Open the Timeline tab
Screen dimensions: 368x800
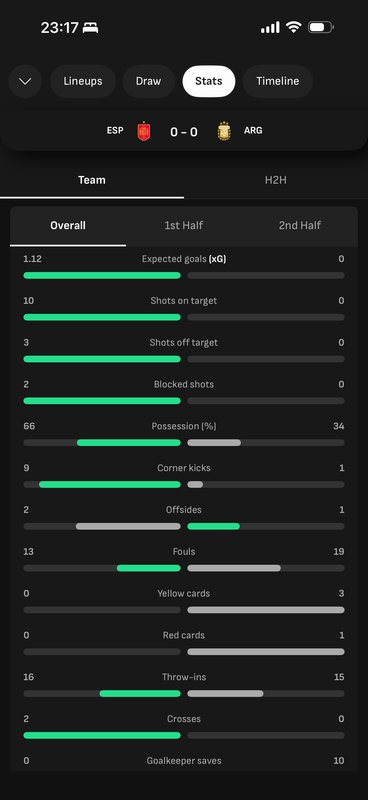point(278,81)
